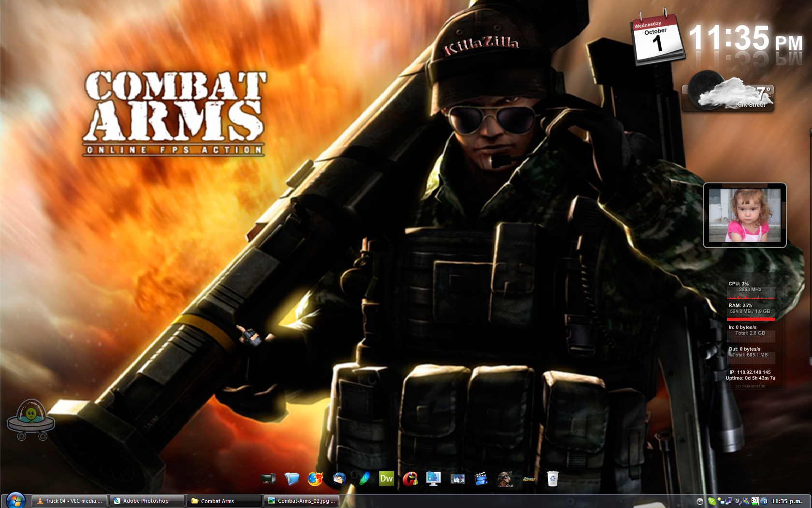Open Windows Sidebar tray icon

pyautogui.click(x=747, y=501)
